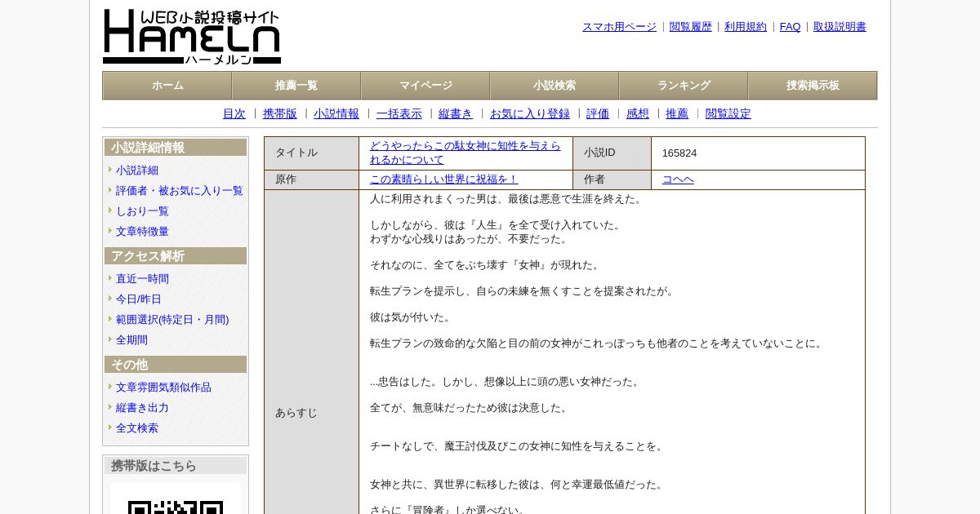
Task: Open the 捜索掲示板 menu tab
Action: (813, 86)
